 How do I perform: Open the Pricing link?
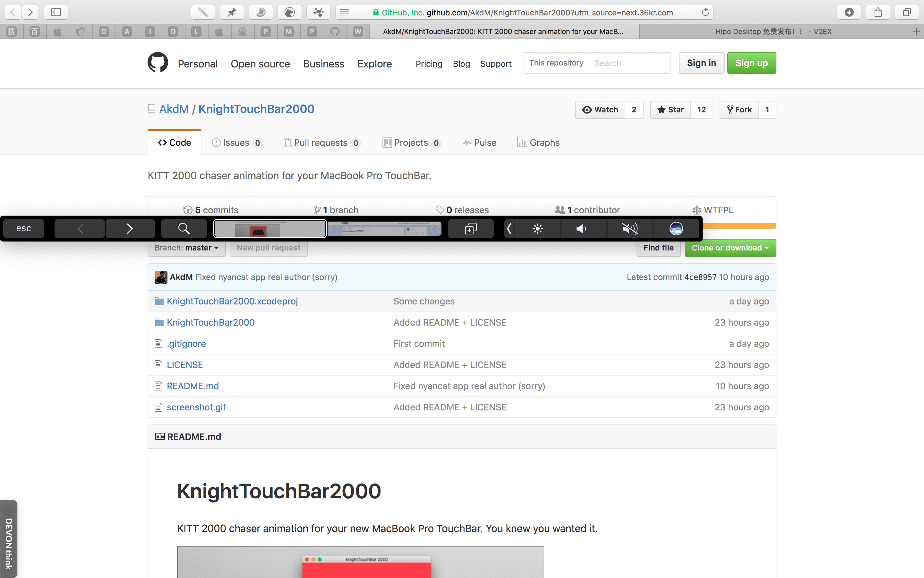429,64
